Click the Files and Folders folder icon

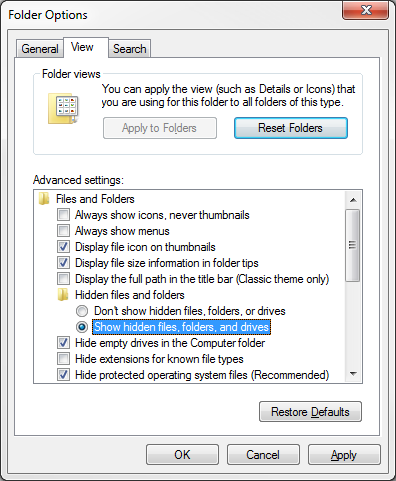tap(44, 199)
